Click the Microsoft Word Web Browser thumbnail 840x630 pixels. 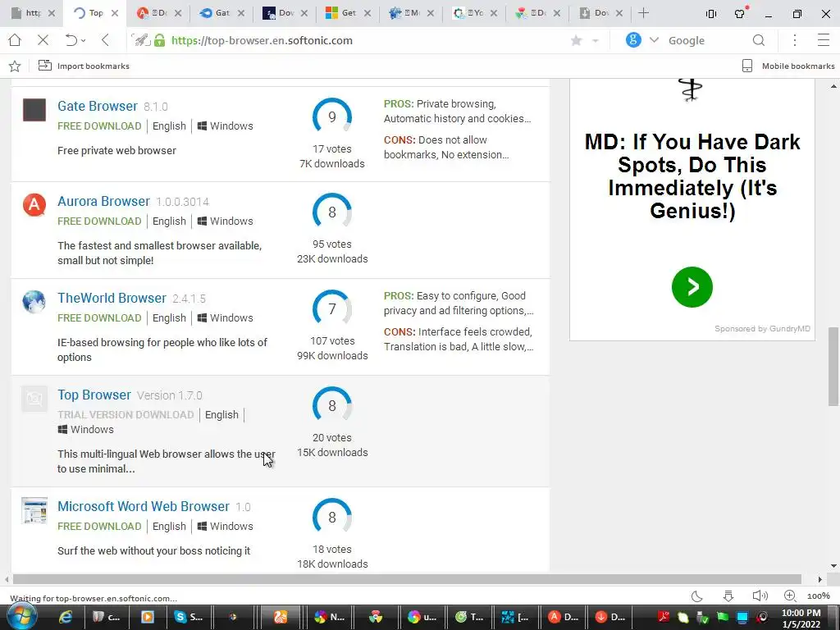(34, 510)
